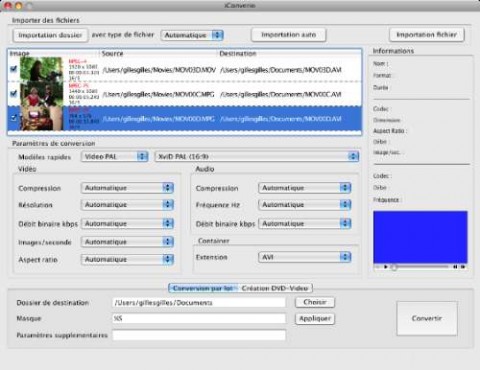Click the preview step forward control

pos(463,267)
